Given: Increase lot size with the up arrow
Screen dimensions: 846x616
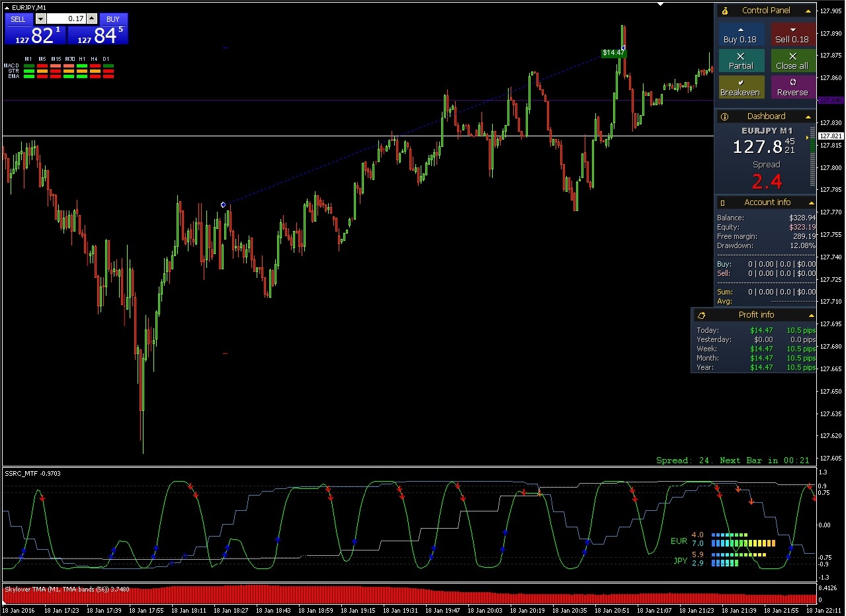Looking at the screenshot, I should tap(92, 19).
